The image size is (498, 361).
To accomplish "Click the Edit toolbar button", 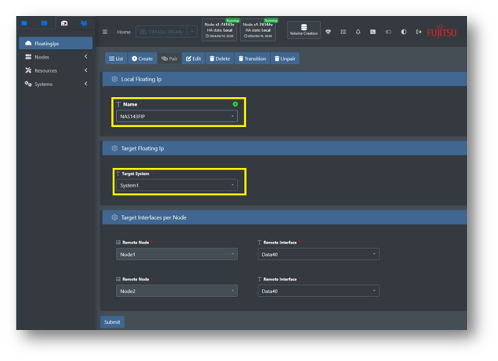I will 193,59.
